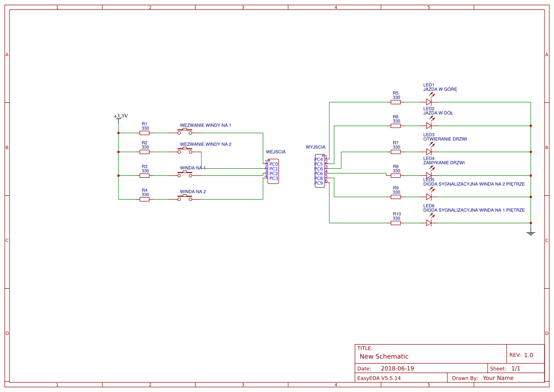
Task: Select the WINDA NA 2 push button symbol
Action: click(x=185, y=198)
